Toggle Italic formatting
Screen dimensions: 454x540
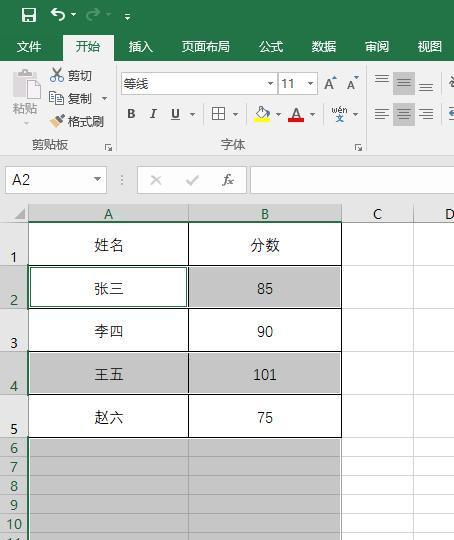point(153,114)
